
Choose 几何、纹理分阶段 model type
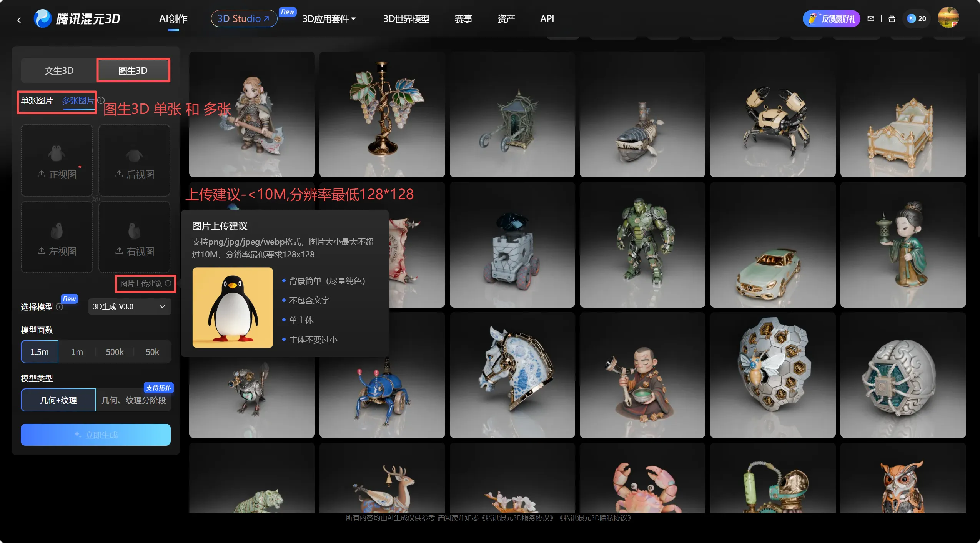(133, 400)
